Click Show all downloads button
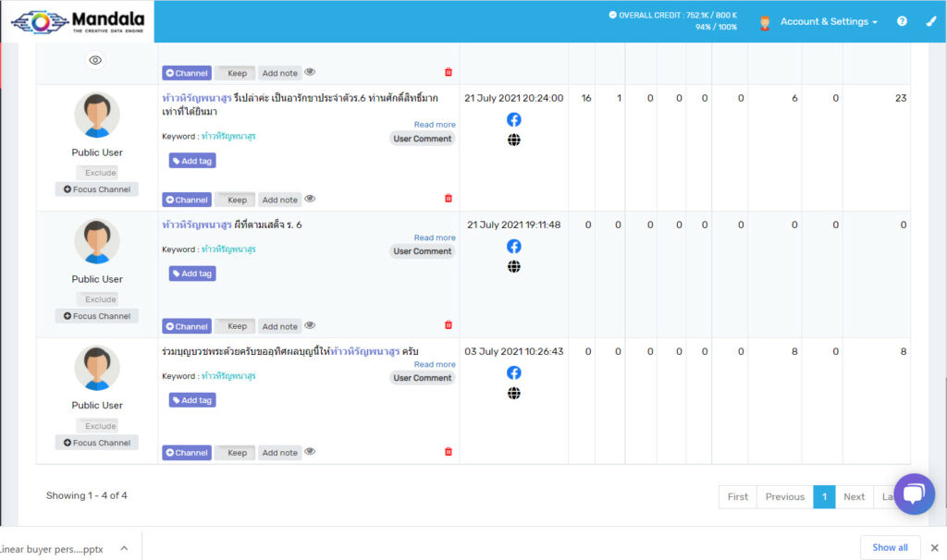947x560 pixels. tap(890, 547)
